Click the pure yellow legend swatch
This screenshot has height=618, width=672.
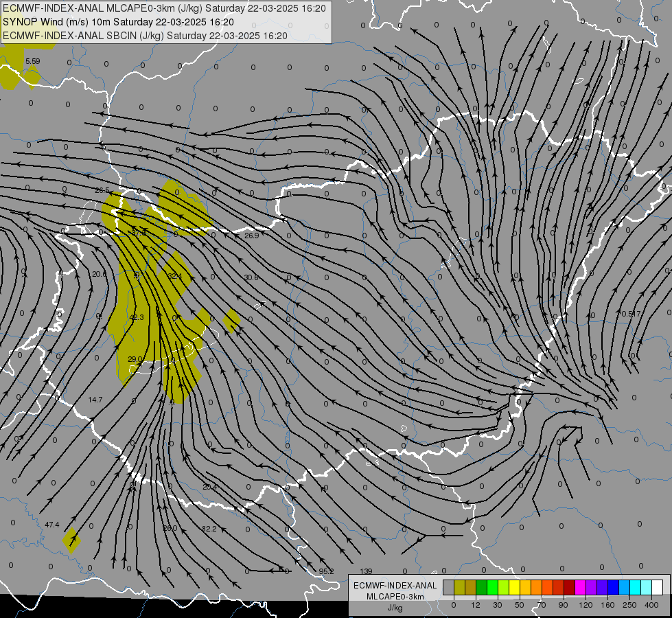pos(514,587)
